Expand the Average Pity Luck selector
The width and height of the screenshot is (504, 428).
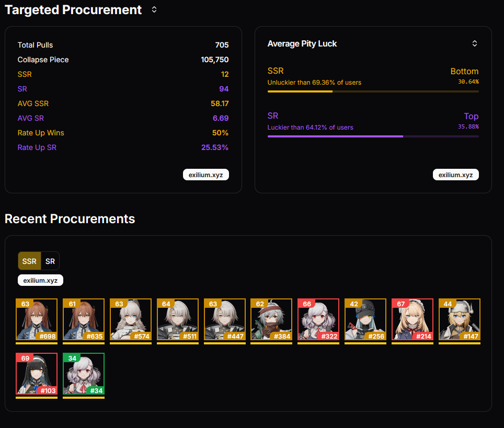point(474,43)
